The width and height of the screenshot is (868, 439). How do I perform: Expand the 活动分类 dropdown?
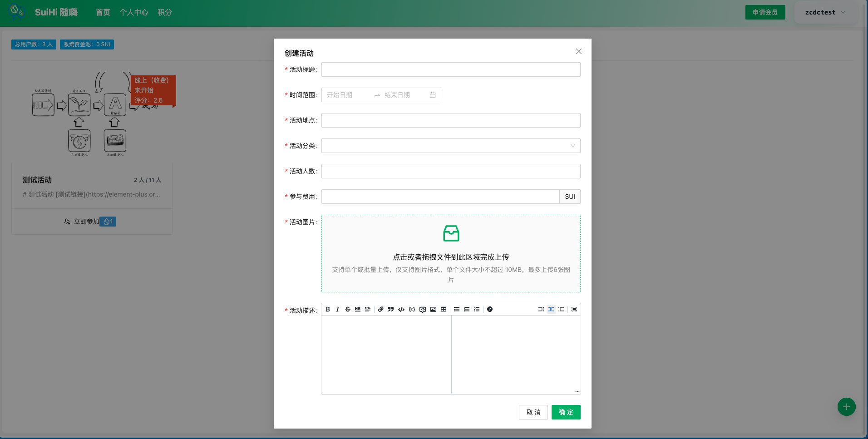[451, 146]
